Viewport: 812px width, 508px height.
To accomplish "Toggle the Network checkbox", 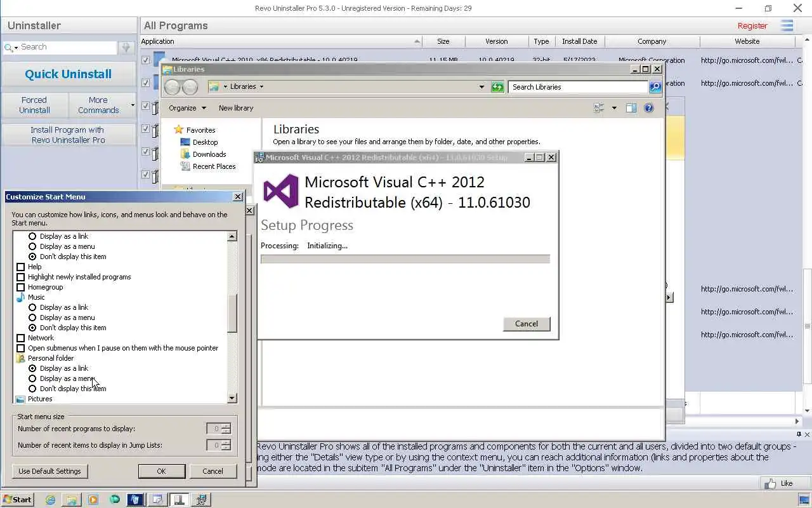I will [x=20, y=338].
